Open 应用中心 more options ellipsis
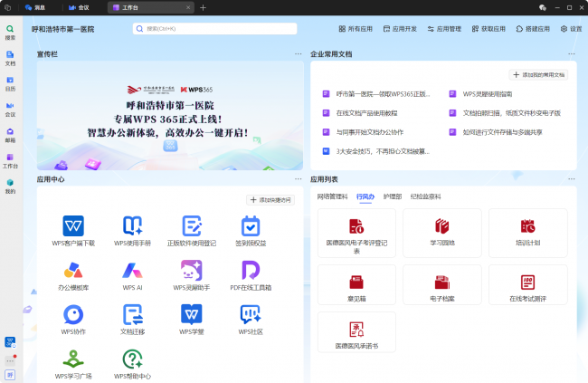 click(x=298, y=179)
